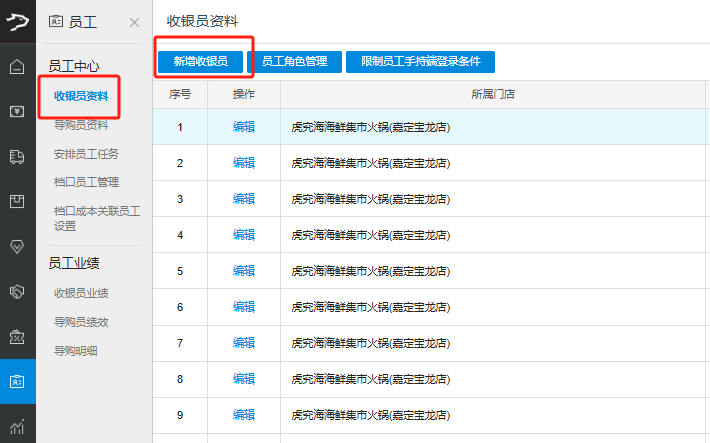Click the 所属门店 column header
710x443 pixels.
(493, 94)
